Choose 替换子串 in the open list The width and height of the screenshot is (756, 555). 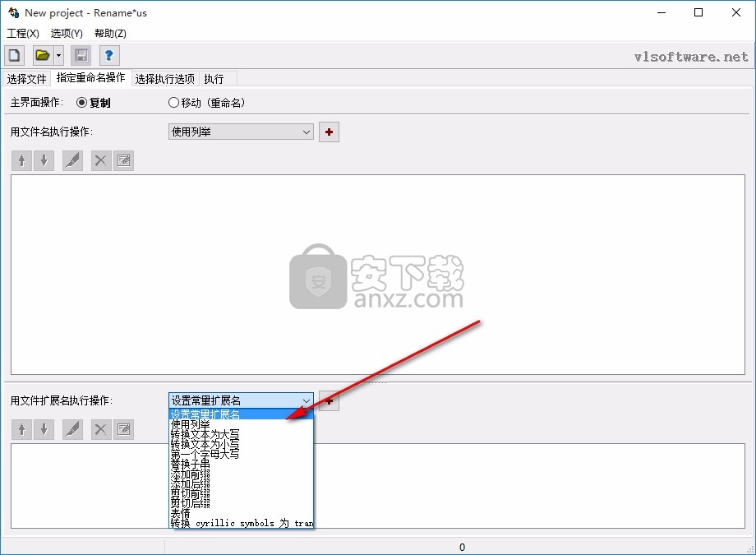(241, 464)
